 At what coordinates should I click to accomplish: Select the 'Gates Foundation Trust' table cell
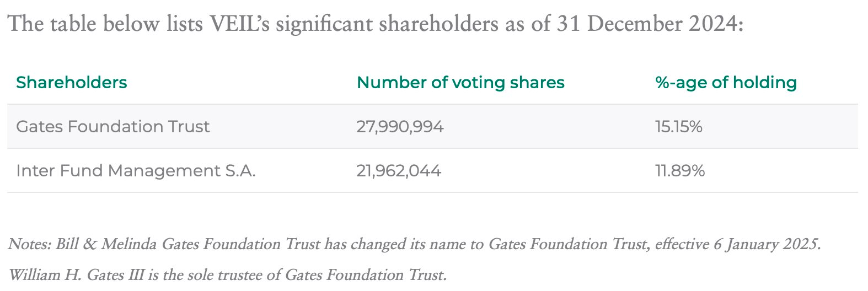pyautogui.click(x=113, y=127)
